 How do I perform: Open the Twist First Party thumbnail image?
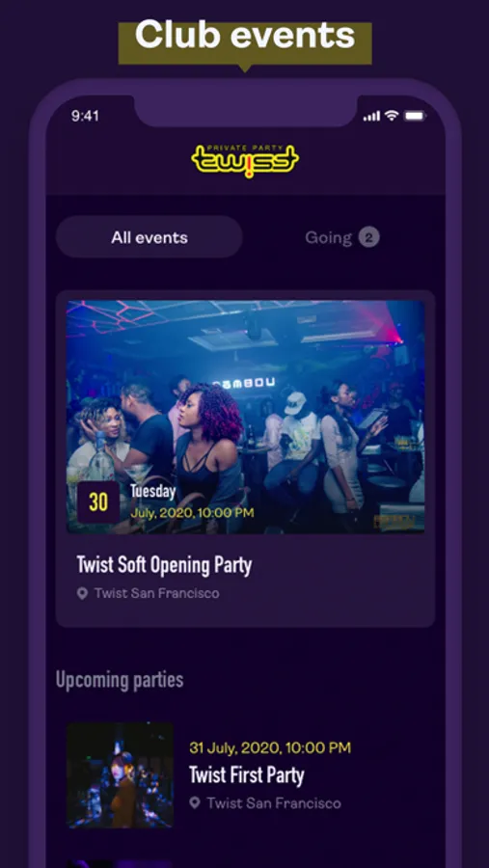pos(120,775)
